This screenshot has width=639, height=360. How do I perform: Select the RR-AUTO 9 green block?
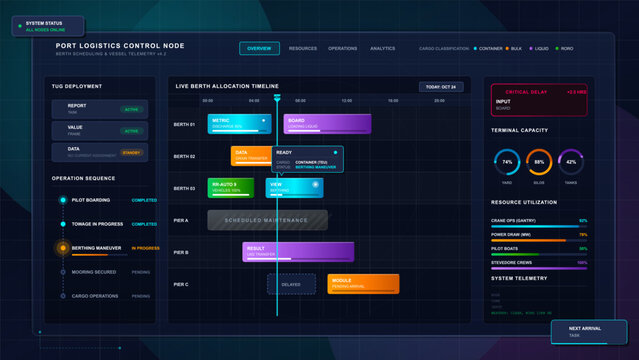(x=231, y=188)
